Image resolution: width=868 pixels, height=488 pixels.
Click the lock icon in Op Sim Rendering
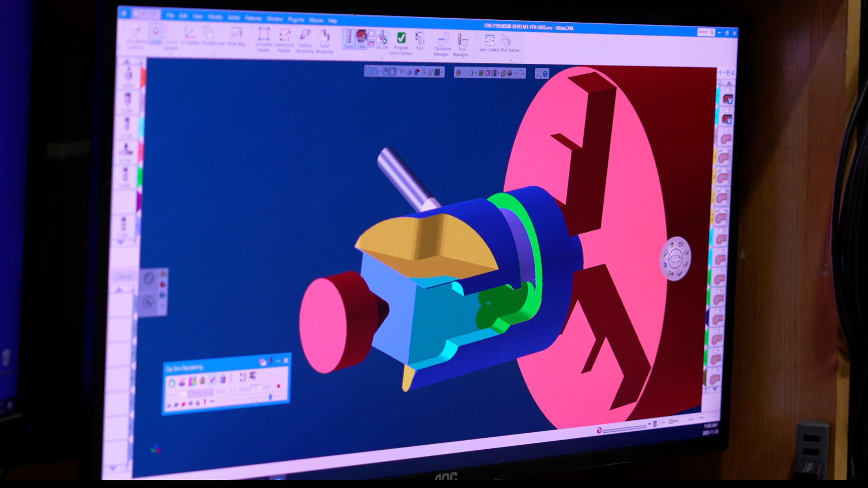(222, 379)
